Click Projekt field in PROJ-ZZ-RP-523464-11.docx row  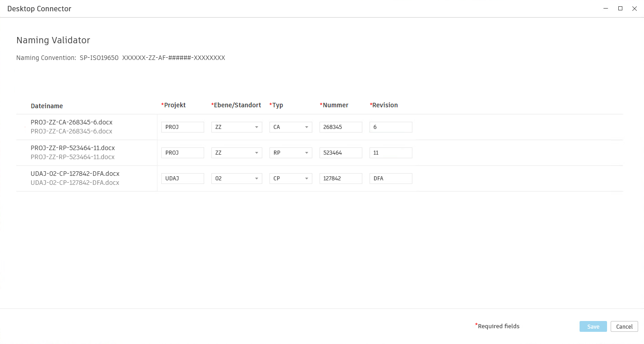pyautogui.click(x=183, y=153)
